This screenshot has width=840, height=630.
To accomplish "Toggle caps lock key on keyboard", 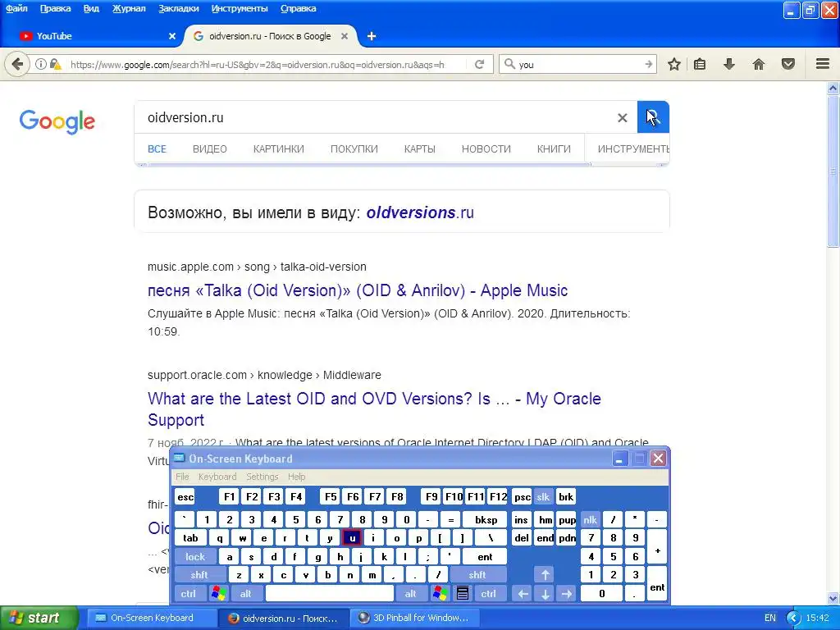I will point(195,557).
